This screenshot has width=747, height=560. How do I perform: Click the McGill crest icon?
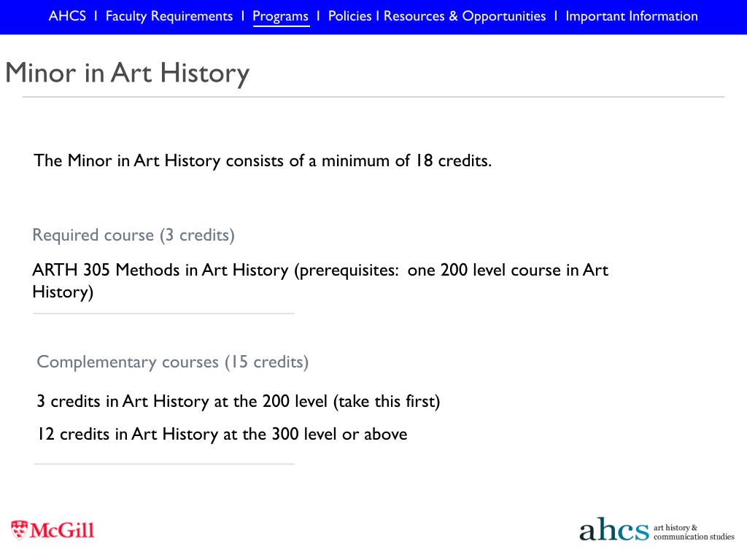[x=19, y=529]
